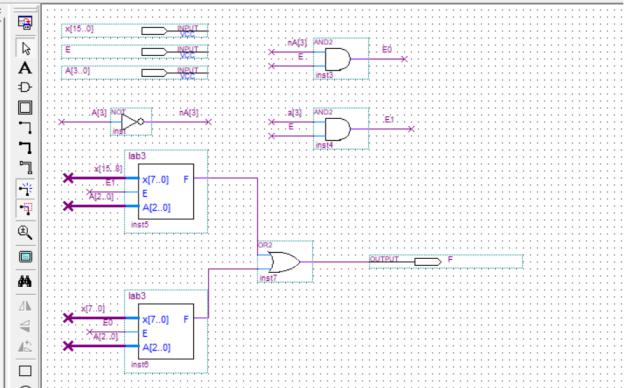Select the x[15..0] input pin
The height and width of the screenshot is (388, 624).
pos(135,31)
